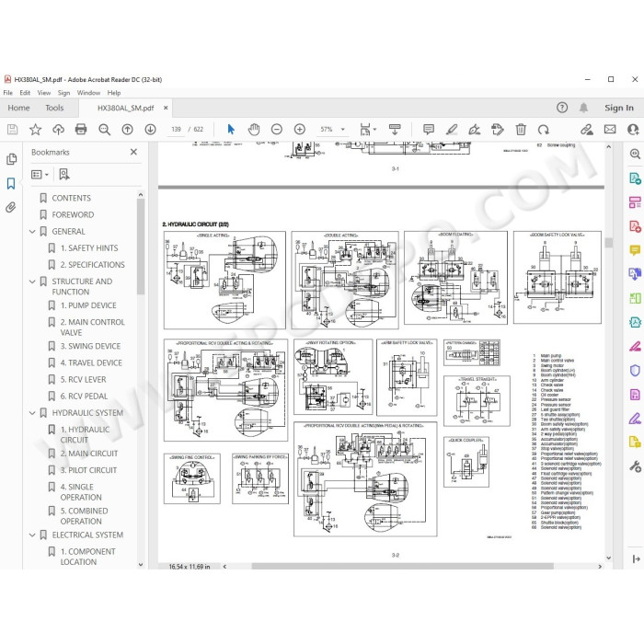Screen dimensions: 644x644
Task: Select the Highlight text pen
Action: [452, 130]
